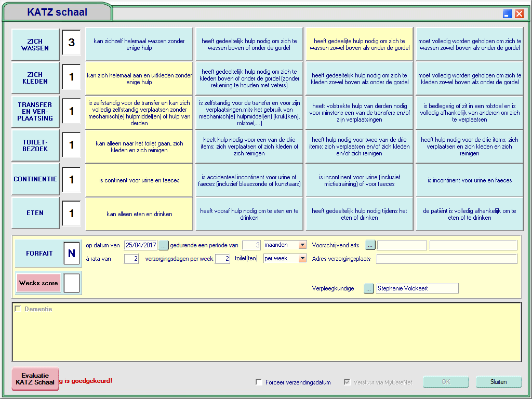Click the Weckx score button
Image resolution: width=532 pixels, height=399 pixels.
coord(39,283)
